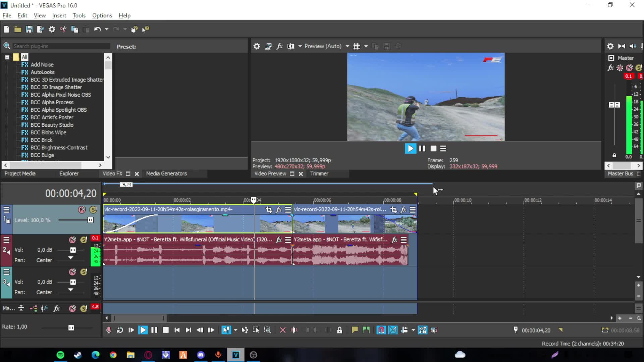Switch to the Trimmer tab
The height and width of the screenshot is (362, 644).
[x=319, y=174]
